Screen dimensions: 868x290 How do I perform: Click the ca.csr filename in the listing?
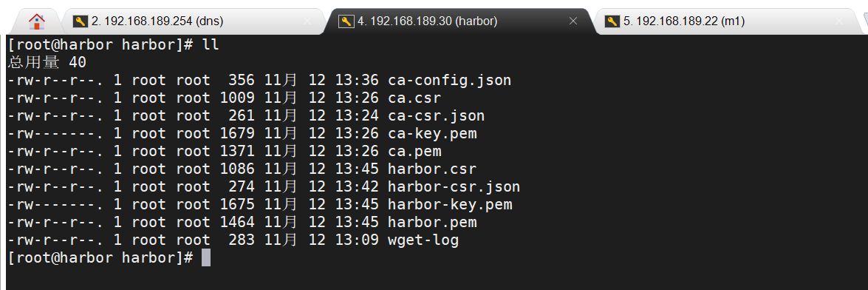[414, 98]
